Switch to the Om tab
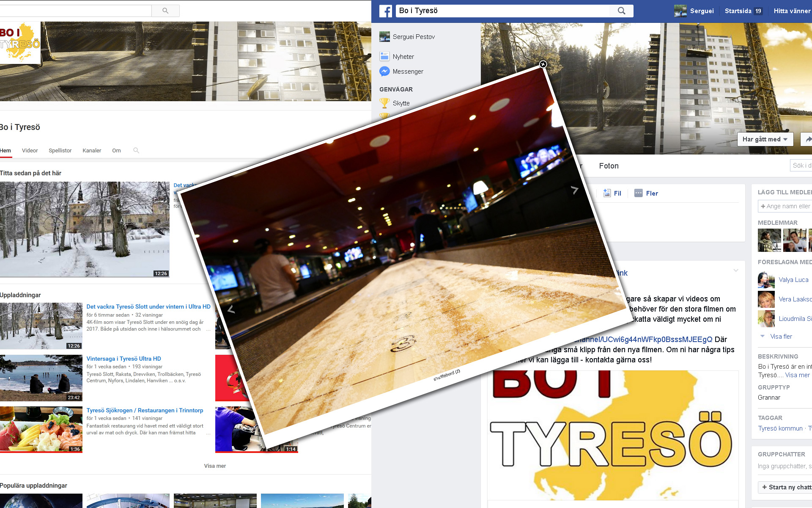 (x=116, y=150)
